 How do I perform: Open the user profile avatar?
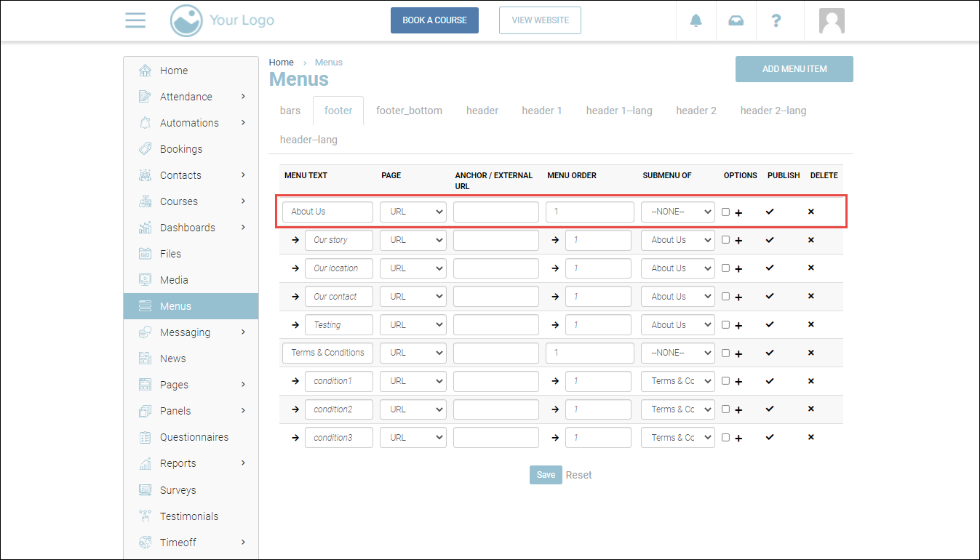(831, 20)
